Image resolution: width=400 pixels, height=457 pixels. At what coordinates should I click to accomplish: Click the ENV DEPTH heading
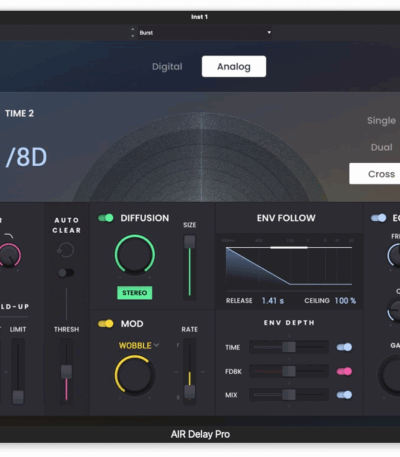pos(289,323)
